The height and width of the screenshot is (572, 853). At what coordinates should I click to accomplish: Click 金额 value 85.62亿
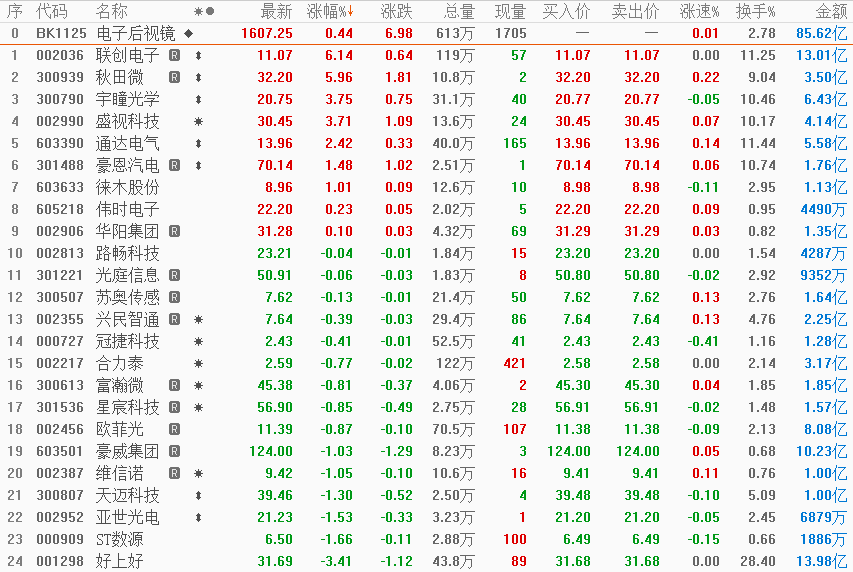[821, 33]
